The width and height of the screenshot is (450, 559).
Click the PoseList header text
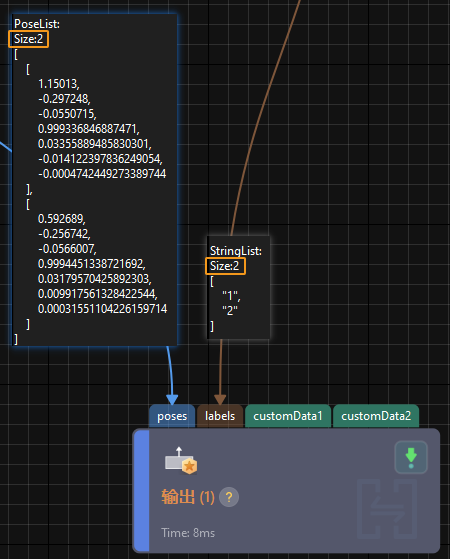[x=37, y=24]
